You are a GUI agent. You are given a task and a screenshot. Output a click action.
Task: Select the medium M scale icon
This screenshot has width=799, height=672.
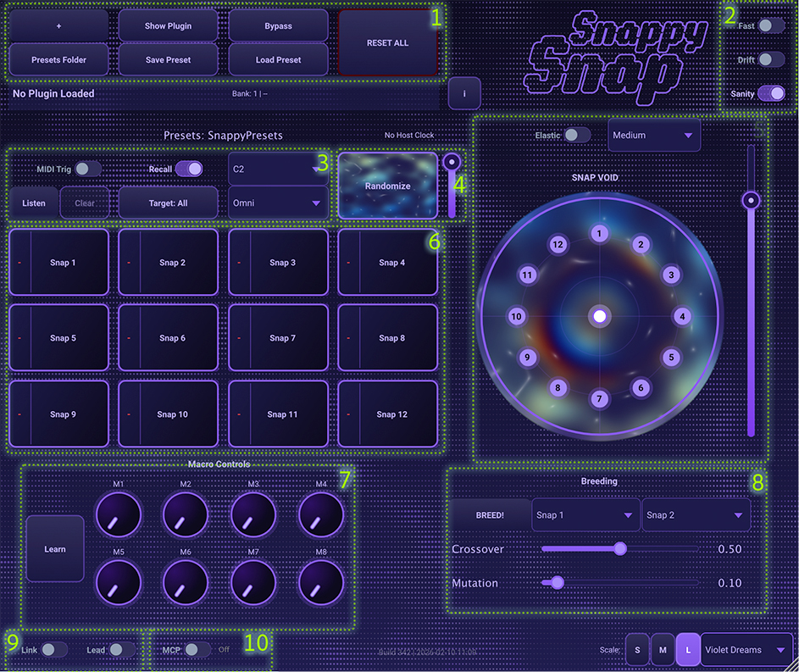(x=663, y=649)
